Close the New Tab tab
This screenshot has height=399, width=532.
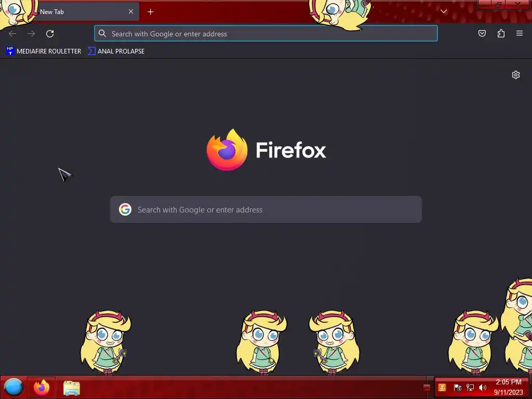pos(131,11)
